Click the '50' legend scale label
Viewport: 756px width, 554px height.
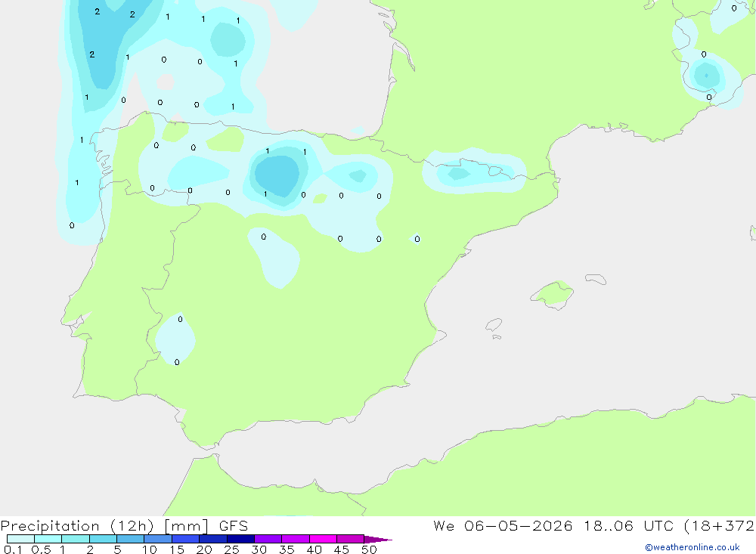pyautogui.click(x=369, y=549)
